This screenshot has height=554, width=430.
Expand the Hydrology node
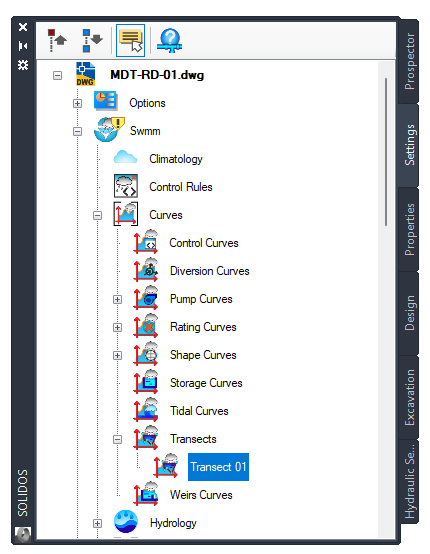(98, 523)
